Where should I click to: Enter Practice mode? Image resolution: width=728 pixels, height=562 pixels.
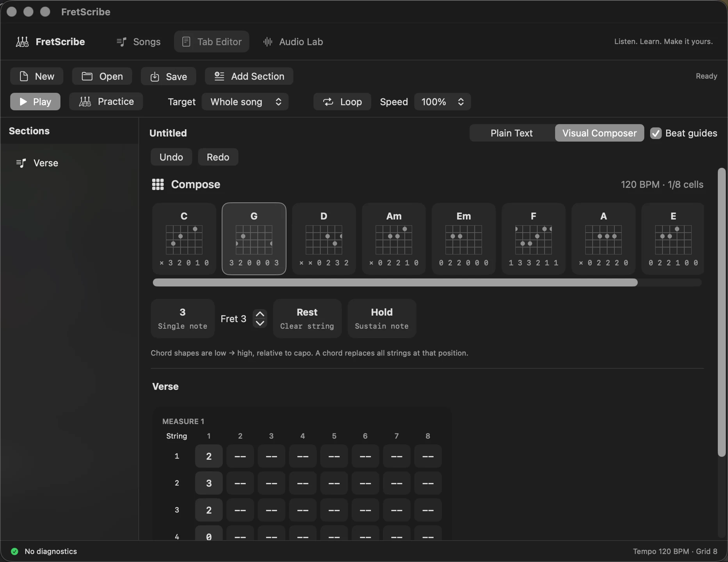click(106, 101)
